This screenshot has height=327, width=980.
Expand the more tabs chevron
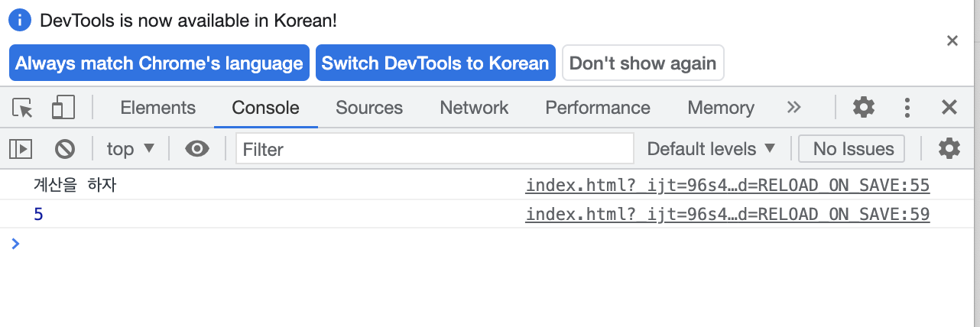click(794, 107)
